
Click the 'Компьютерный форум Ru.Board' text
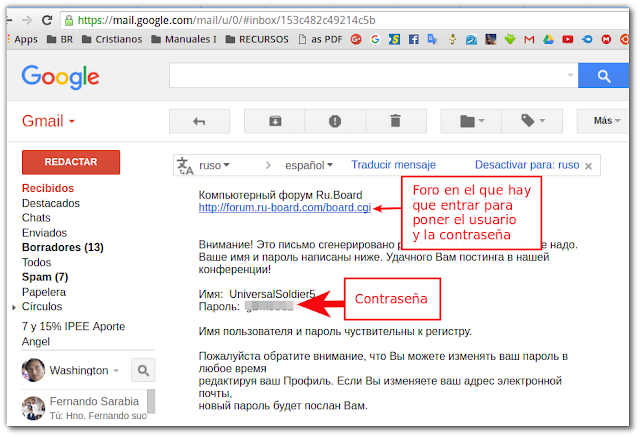point(280,195)
